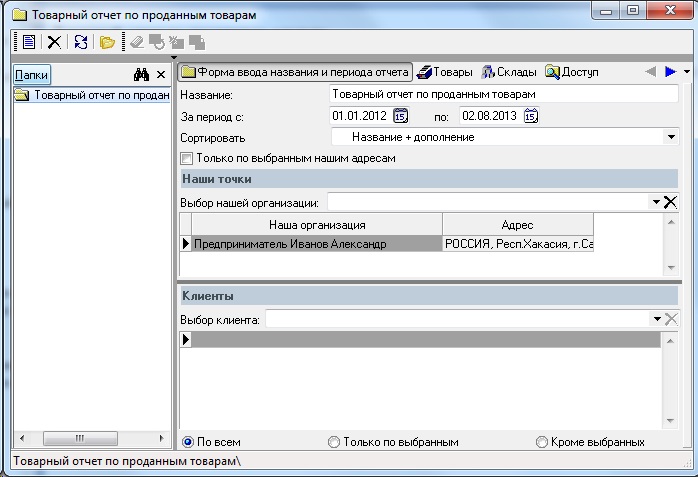Screen dimensions: 698x477
Task: Click the address cell 'РОССИЯ, Респ.Хакасия'
Action: 518,244
